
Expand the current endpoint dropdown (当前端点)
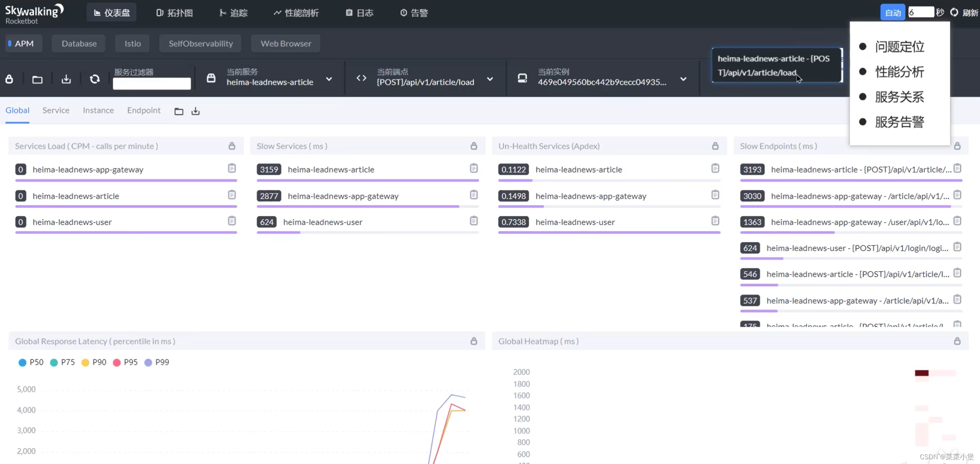pos(490,79)
